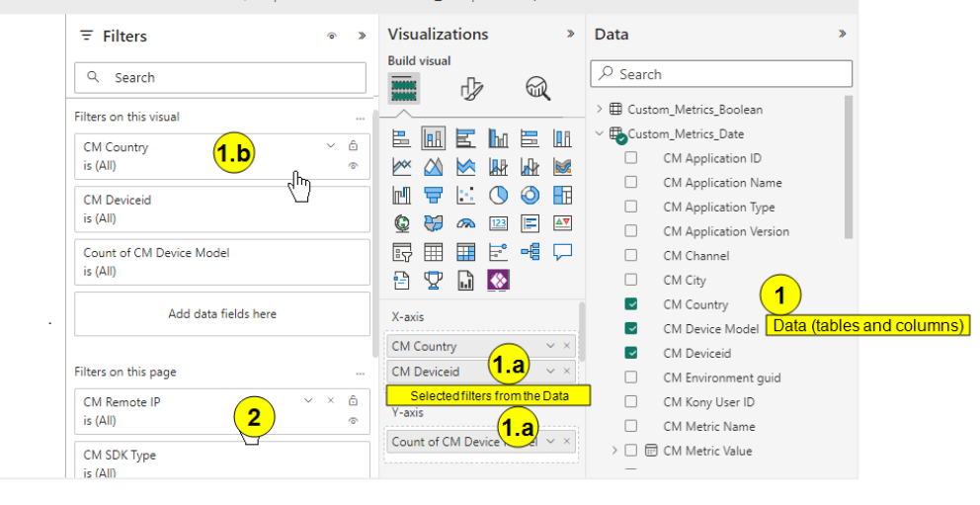Pick the Stacked area chart visual
The height and width of the screenshot is (505, 980).
pyautogui.click(x=465, y=167)
